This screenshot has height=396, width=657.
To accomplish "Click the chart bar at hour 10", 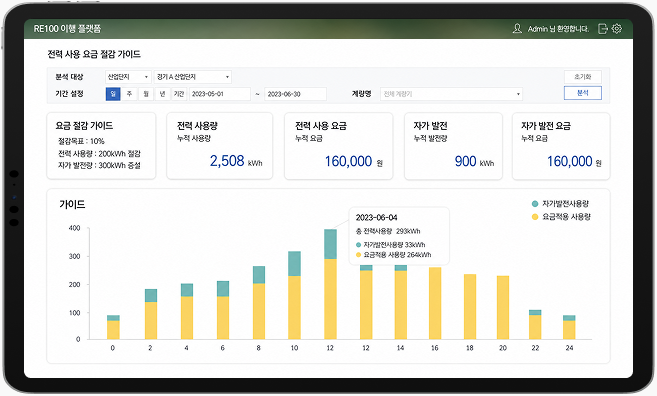I will 295,295.
